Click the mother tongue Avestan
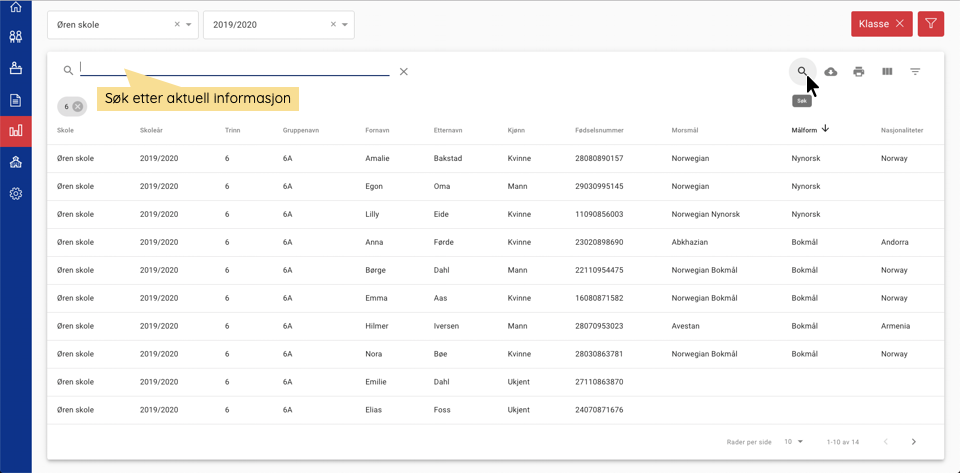 [x=685, y=326]
